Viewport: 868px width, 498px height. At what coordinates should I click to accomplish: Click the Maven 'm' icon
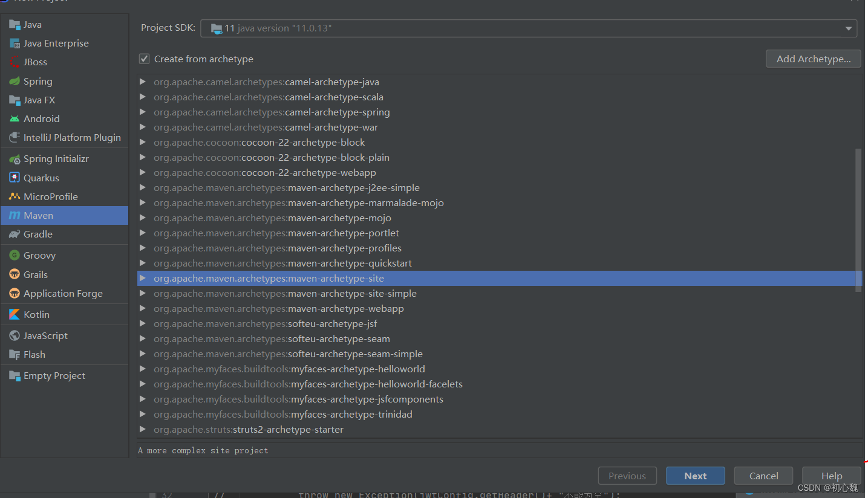(x=15, y=216)
